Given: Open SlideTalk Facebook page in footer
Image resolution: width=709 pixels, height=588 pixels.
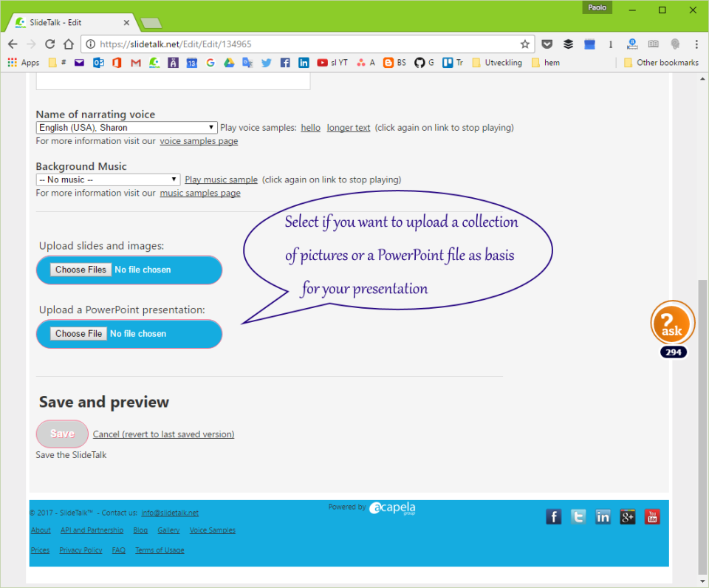Looking at the screenshot, I should point(553,516).
